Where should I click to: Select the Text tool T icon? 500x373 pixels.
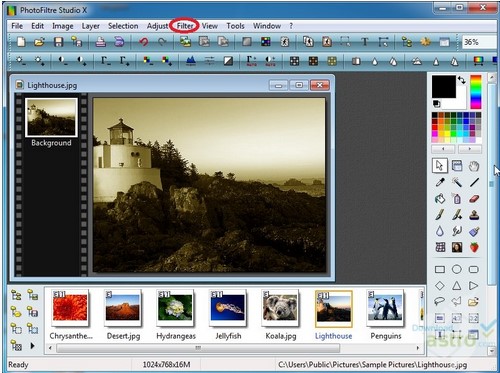[365, 42]
